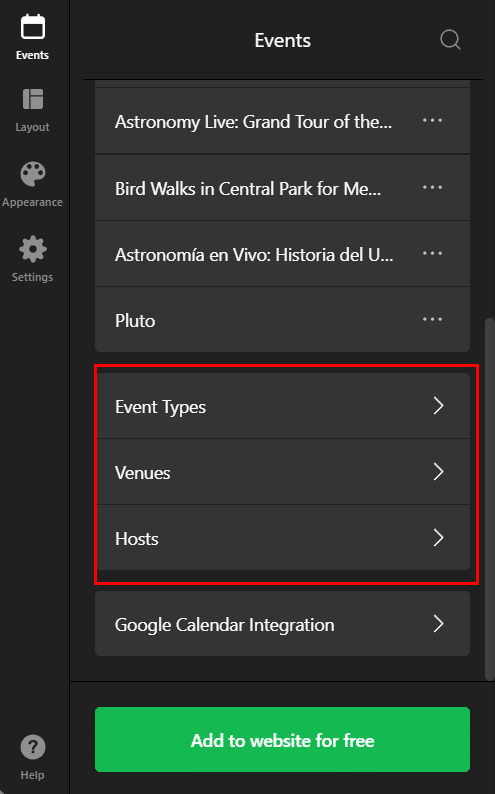Click the search magnifier icon
The image size is (495, 794).
coord(450,39)
